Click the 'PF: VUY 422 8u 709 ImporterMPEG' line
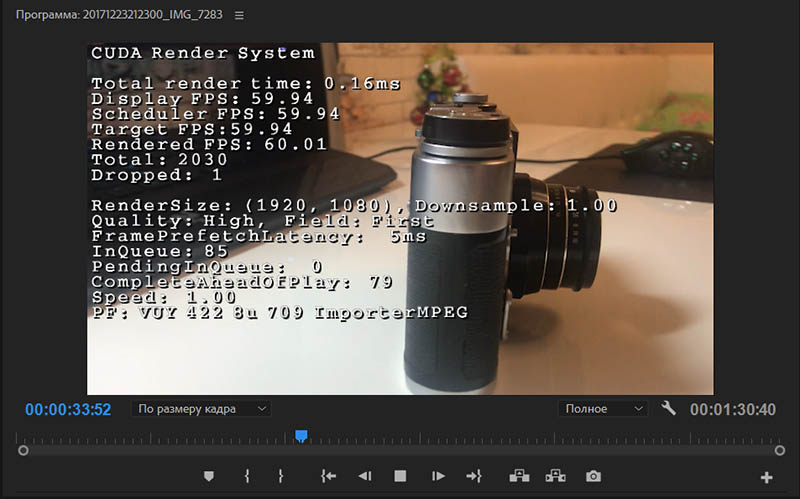800x499 pixels. (x=280, y=312)
